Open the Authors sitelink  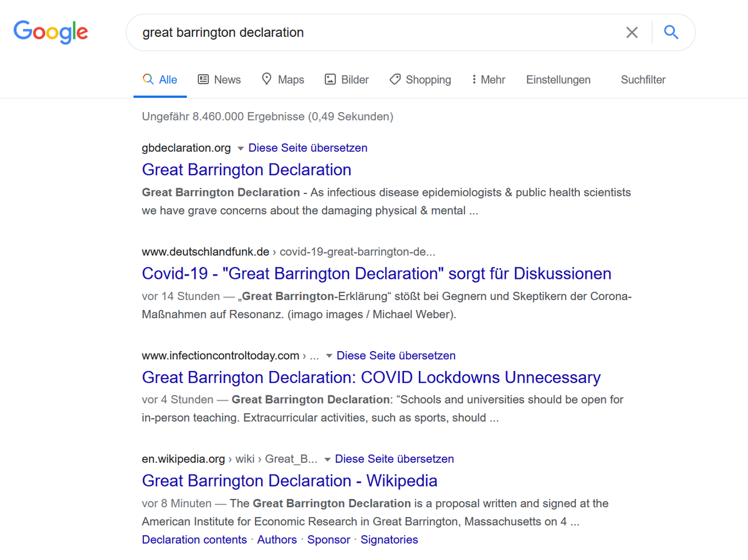click(x=277, y=539)
